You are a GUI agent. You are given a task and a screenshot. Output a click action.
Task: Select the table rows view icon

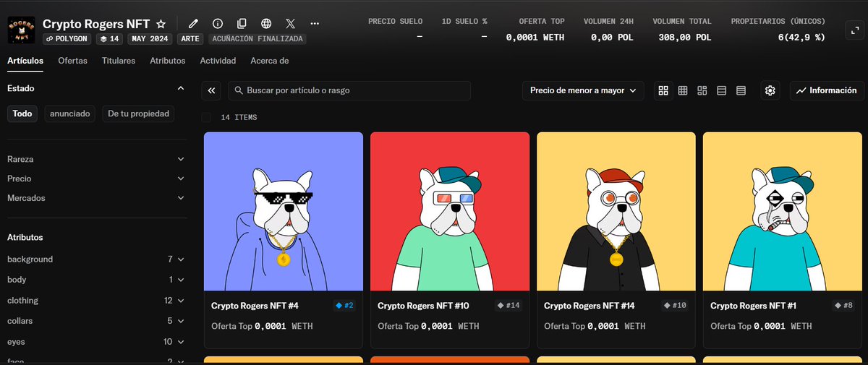[741, 90]
